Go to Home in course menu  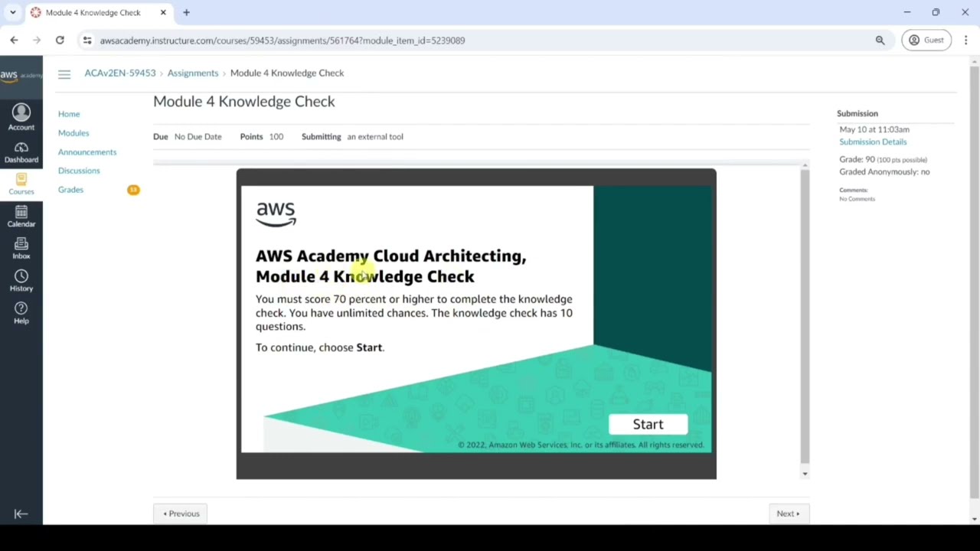pos(69,114)
